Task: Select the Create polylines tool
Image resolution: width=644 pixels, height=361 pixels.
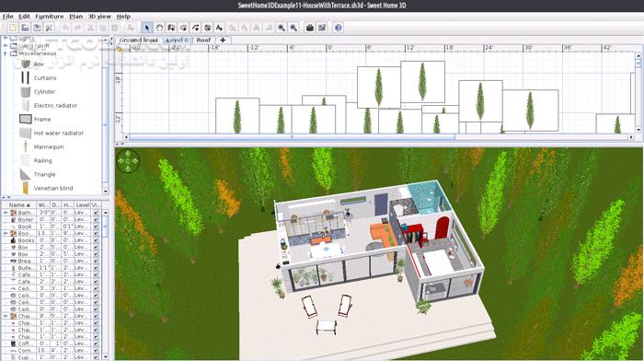Action: click(195, 28)
